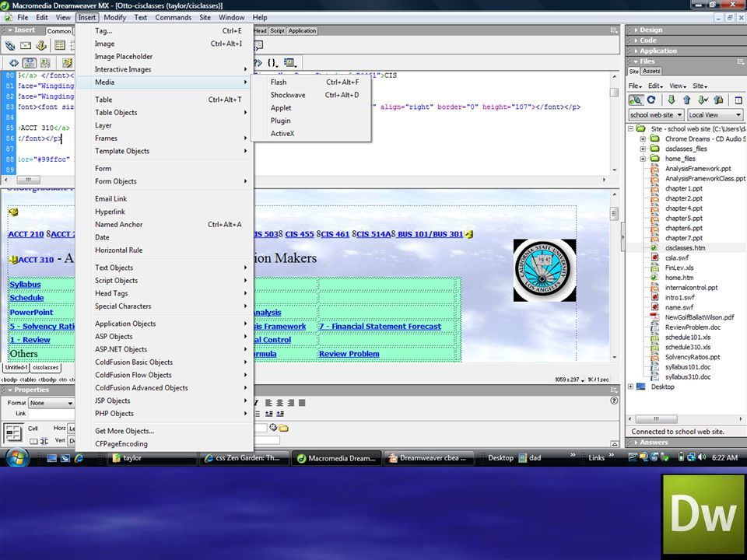
Task: Click the Named Anchor icon in Insert bar
Action: (41, 46)
